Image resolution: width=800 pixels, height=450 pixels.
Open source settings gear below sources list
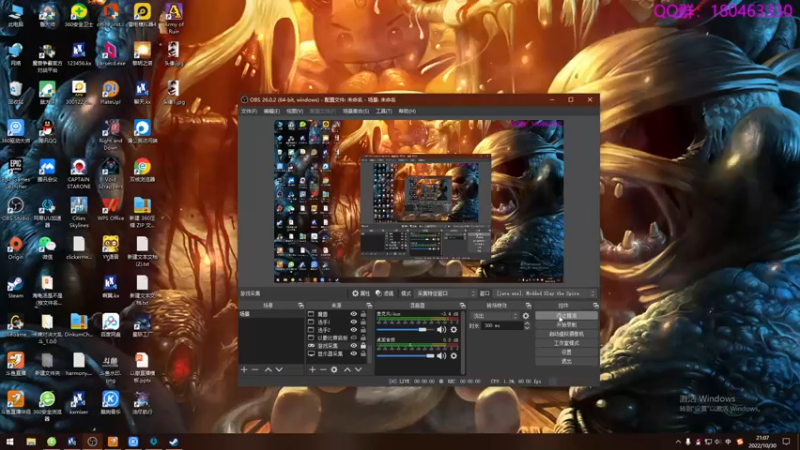click(334, 369)
